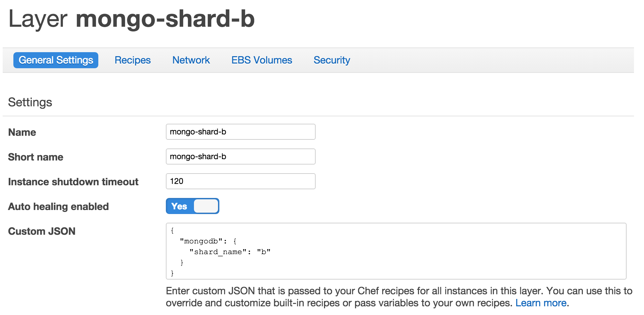
Task: Switch to the Recipes tab
Action: pyautogui.click(x=132, y=60)
